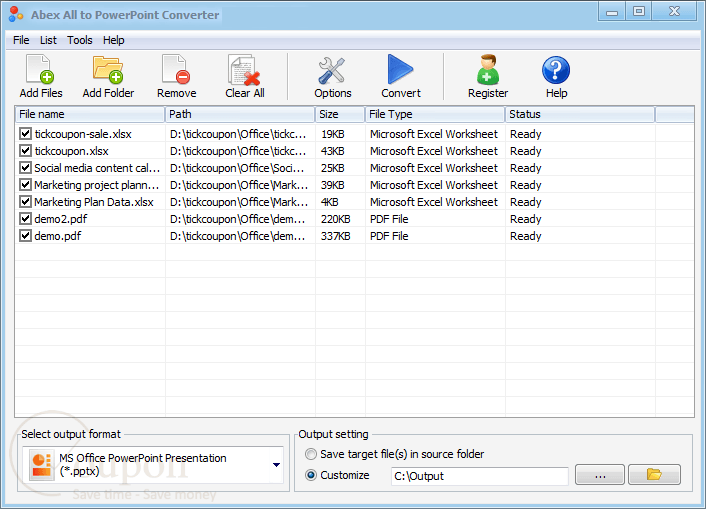Uncheck Marketing Plan Data.xlsx checkbox
Screen dimensions: 706x509
25,202
